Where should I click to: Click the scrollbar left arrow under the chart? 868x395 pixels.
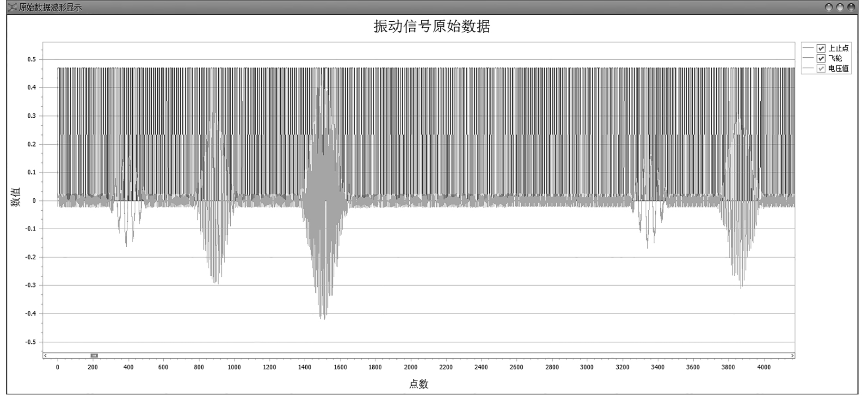(x=45, y=355)
